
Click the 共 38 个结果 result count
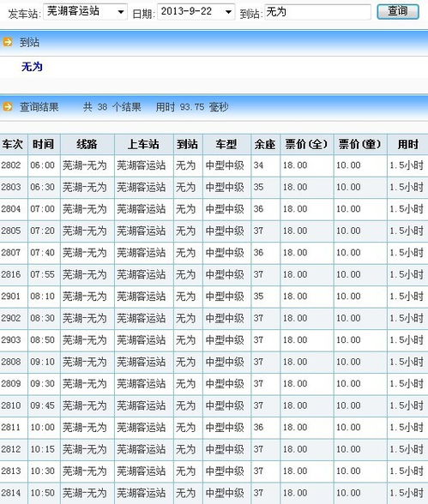[x=112, y=106]
